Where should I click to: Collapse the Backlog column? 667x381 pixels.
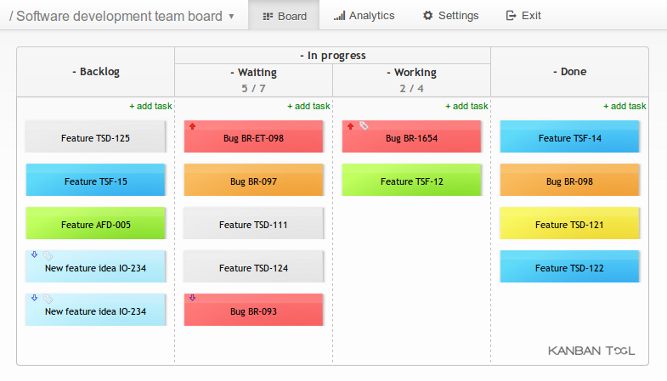[74, 72]
